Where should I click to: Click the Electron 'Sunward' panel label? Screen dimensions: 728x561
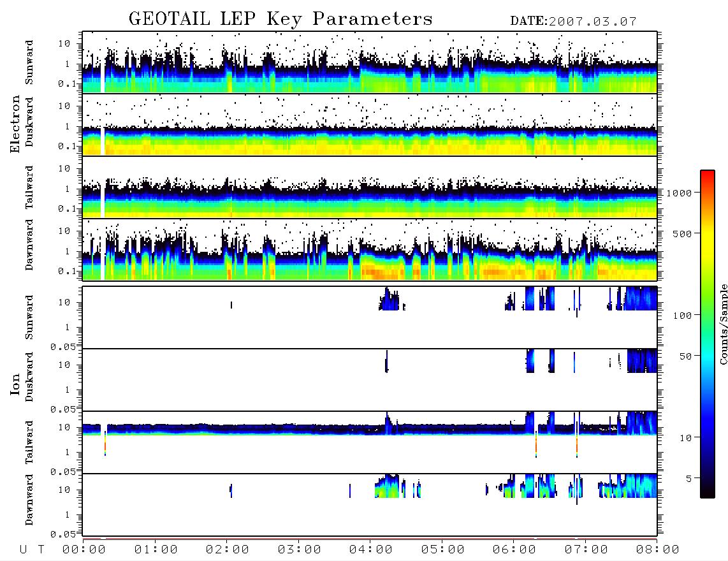click(x=29, y=62)
